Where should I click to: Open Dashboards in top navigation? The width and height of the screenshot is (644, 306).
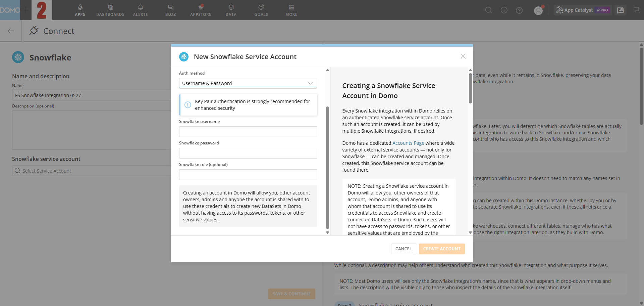(110, 10)
